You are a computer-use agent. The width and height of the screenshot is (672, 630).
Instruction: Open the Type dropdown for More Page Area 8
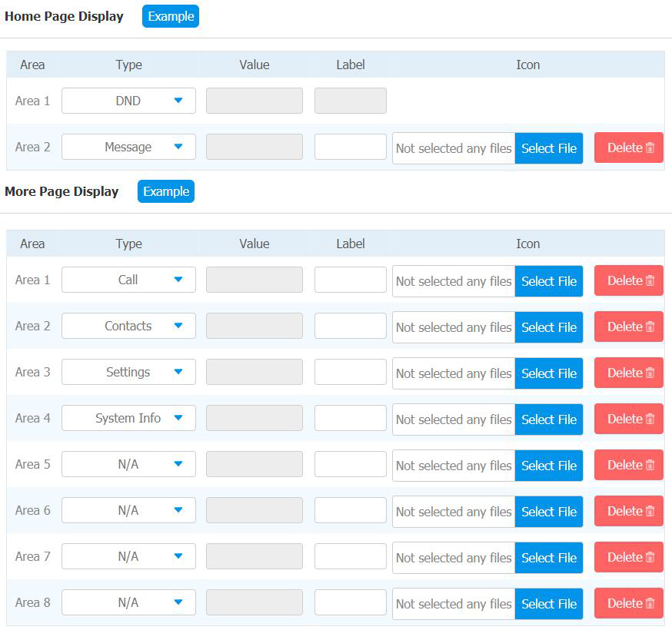click(x=128, y=602)
